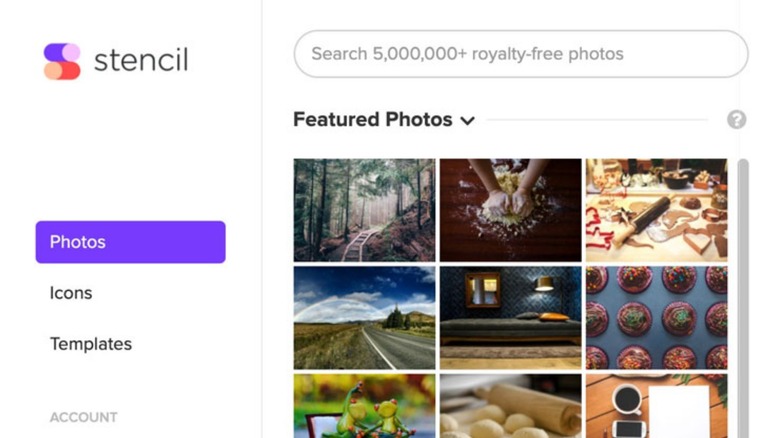The height and width of the screenshot is (438, 780).
Task: Open the Featured Photos category heading
Action: (x=373, y=120)
